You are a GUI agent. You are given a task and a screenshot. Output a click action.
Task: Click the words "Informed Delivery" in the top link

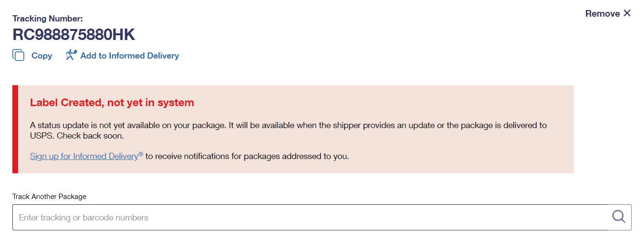pos(144,56)
